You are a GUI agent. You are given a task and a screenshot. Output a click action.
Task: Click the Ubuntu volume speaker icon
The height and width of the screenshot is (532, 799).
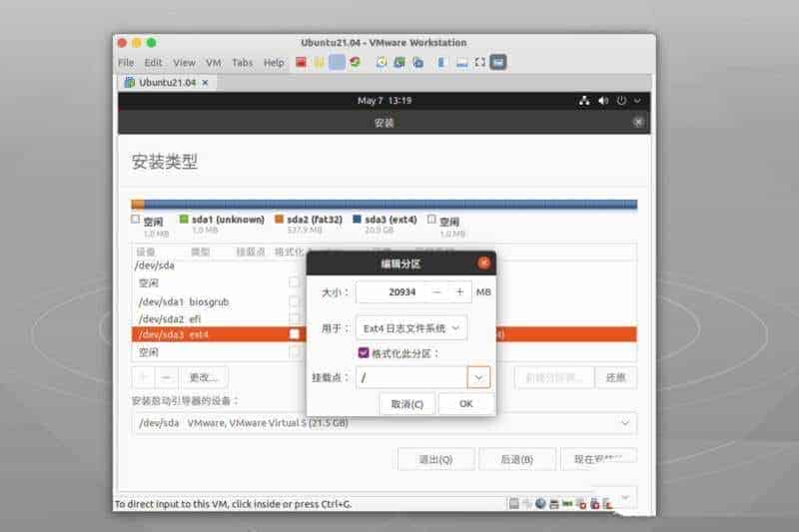pyautogui.click(x=603, y=101)
